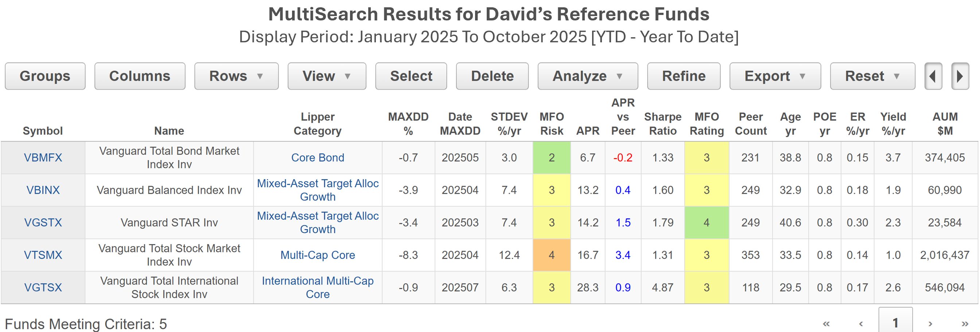The width and height of the screenshot is (980, 332).
Task: Click the right arrow scroll icon
Action: [960, 76]
